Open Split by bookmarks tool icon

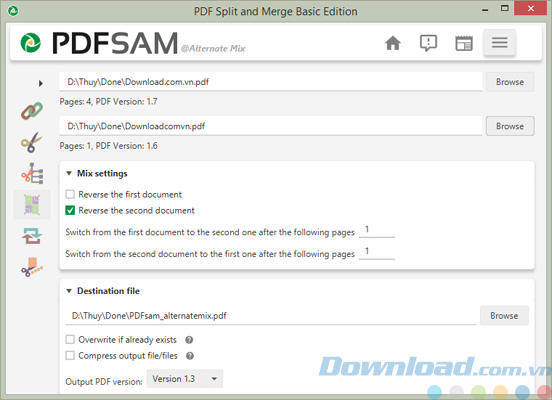point(32,173)
